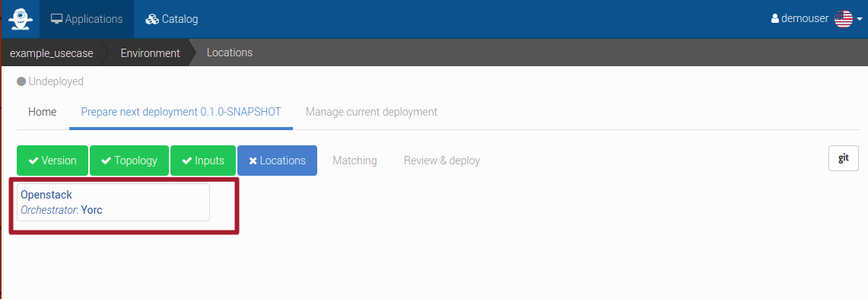Open Prepare next deployment 0.1.0-SNAPSHOT tab

[181, 112]
